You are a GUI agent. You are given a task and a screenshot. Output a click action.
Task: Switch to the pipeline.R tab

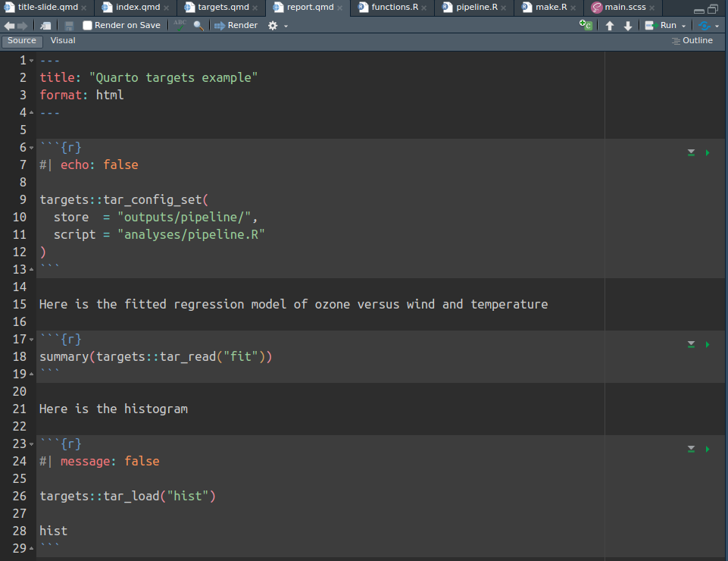coord(476,8)
